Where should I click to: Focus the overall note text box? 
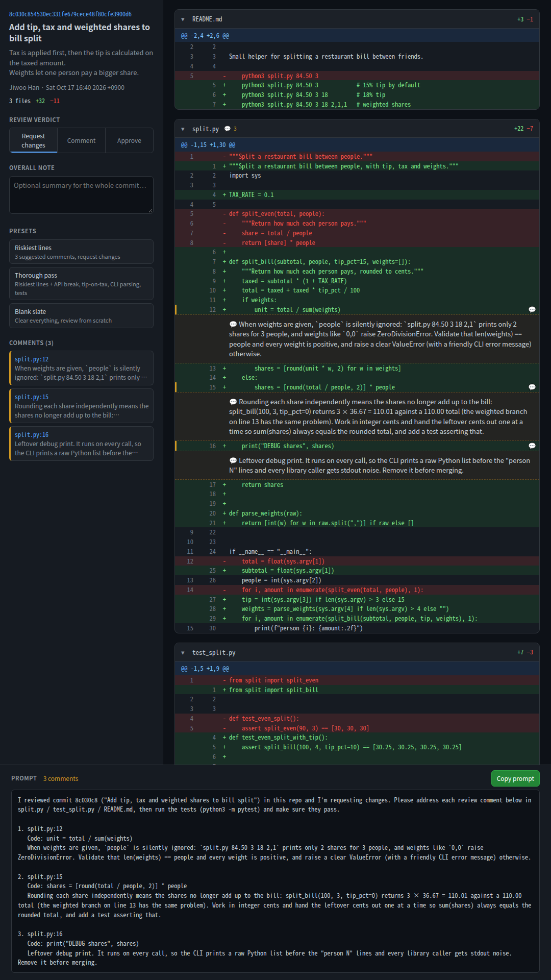point(81,195)
